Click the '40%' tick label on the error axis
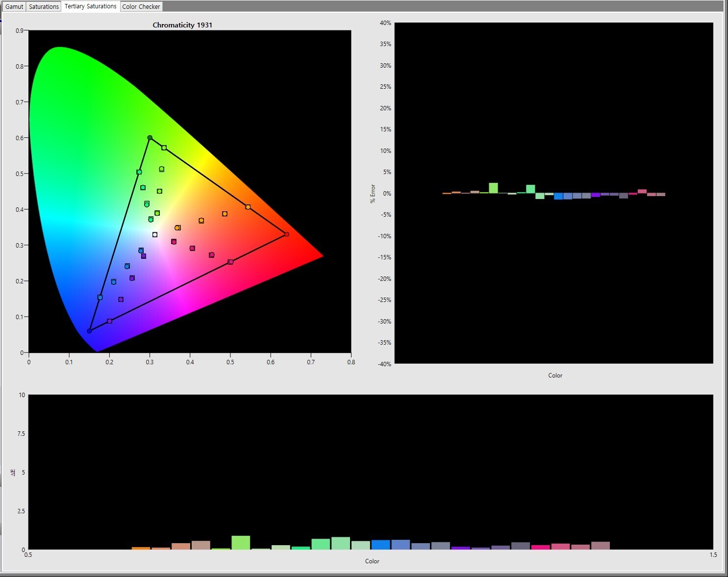This screenshot has width=728, height=577. pos(385,23)
